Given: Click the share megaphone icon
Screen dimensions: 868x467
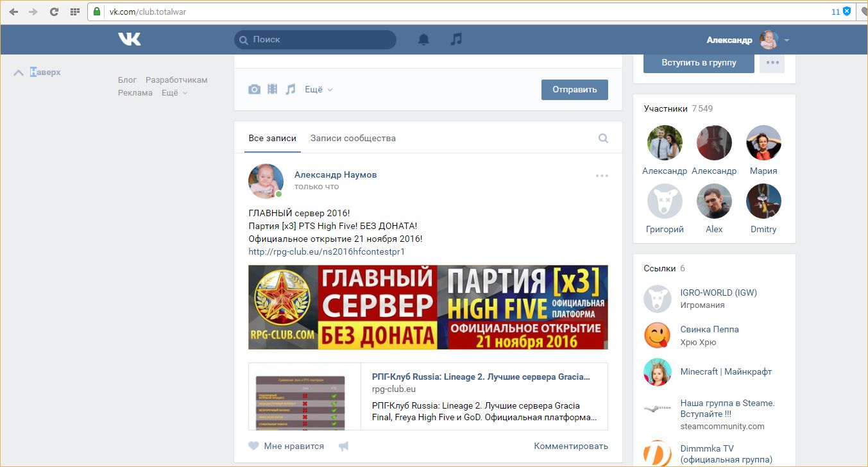Looking at the screenshot, I should (x=344, y=446).
